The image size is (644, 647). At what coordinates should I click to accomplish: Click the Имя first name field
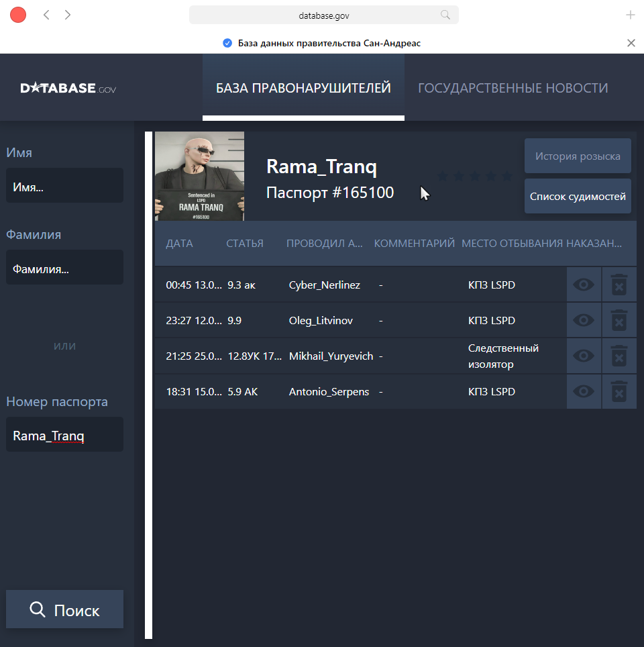pos(64,186)
